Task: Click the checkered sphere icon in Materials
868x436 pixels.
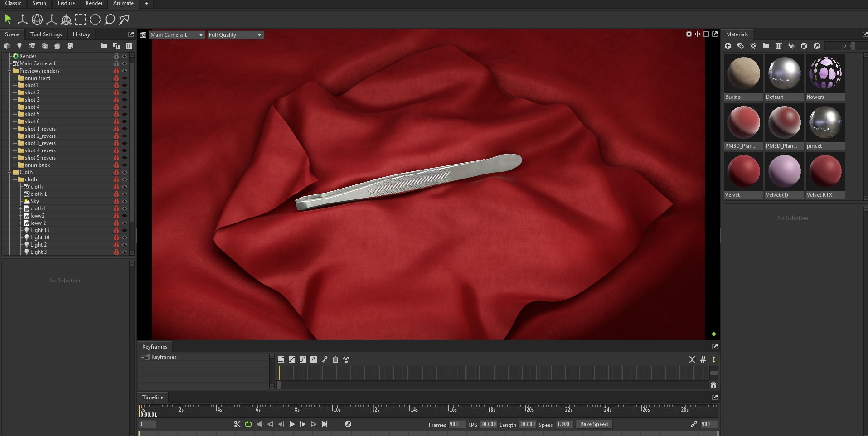Action: [x=753, y=46]
